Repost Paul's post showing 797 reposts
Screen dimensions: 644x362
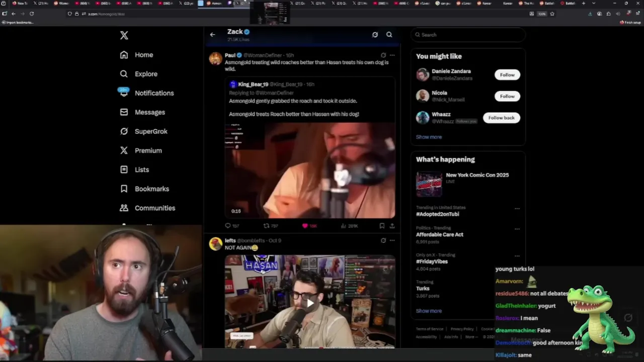[271, 226]
